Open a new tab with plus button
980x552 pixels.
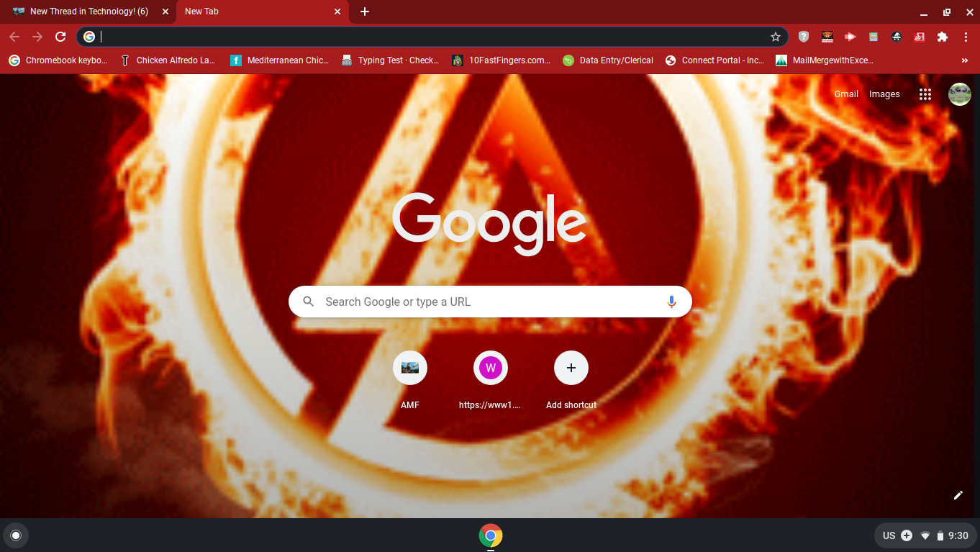(x=365, y=12)
